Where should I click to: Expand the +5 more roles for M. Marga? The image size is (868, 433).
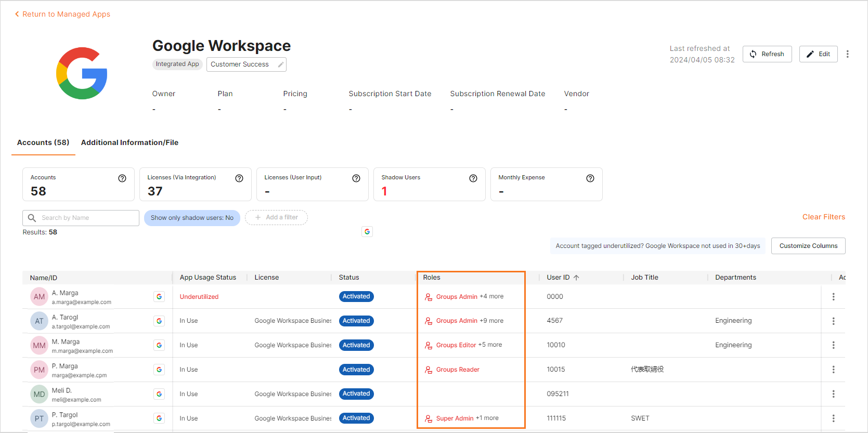[x=490, y=345]
